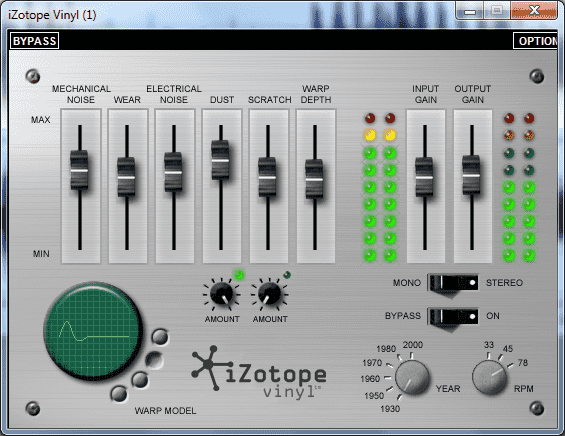Close the iZotope Vinyl window
Viewport: 565px width, 436px height.
pos(534,10)
